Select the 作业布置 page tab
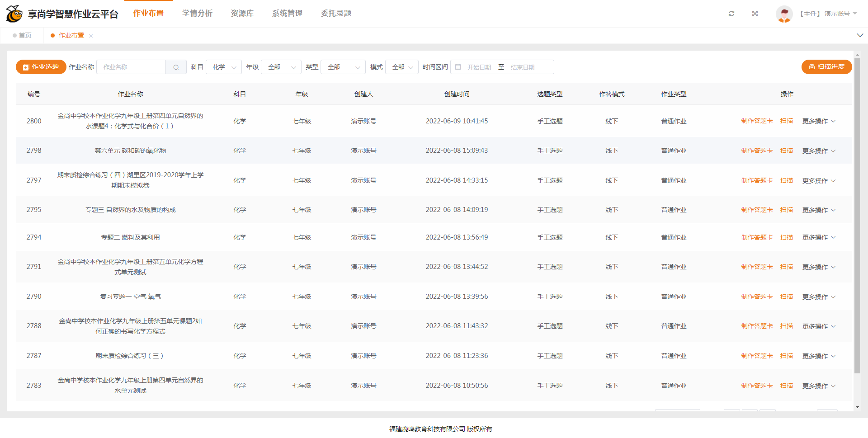Viewport: 868px width, 438px height. pyautogui.click(x=71, y=35)
